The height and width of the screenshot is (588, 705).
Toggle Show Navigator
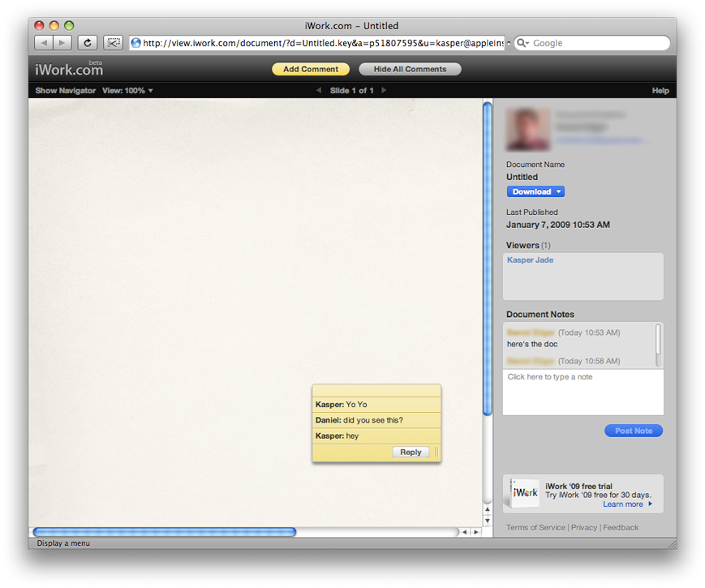point(66,90)
